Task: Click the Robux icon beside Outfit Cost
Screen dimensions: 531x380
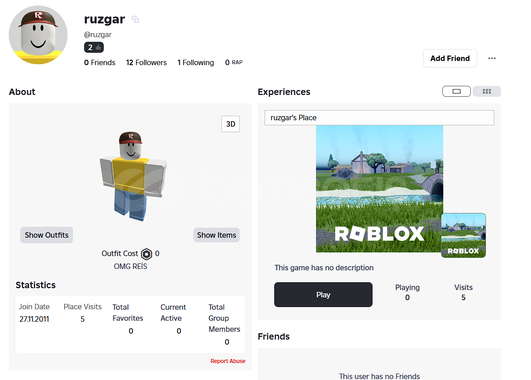Action: (x=147, y=254)
